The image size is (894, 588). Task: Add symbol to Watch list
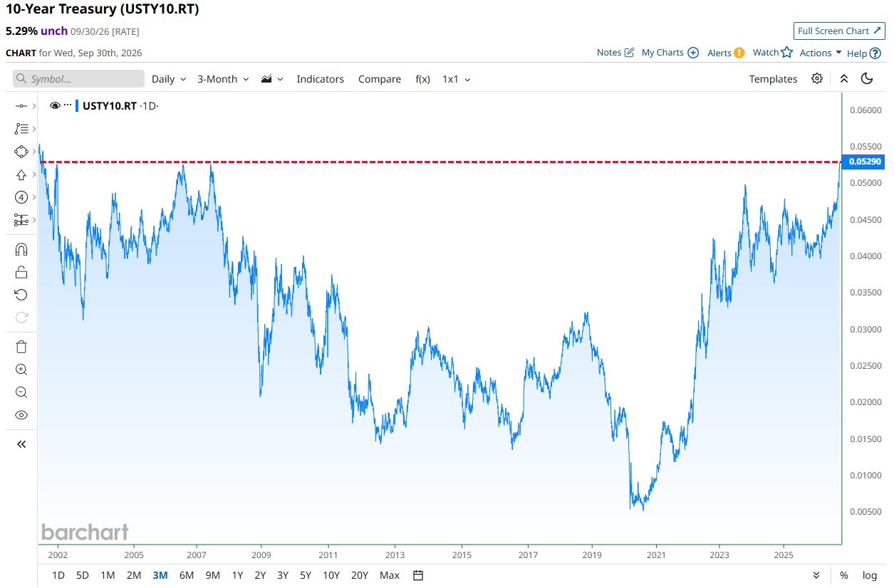(x=773, y=52)
